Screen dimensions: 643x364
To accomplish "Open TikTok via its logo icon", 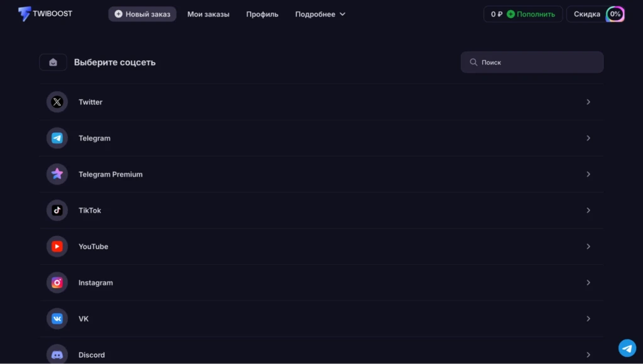I will tap(57, 210).
